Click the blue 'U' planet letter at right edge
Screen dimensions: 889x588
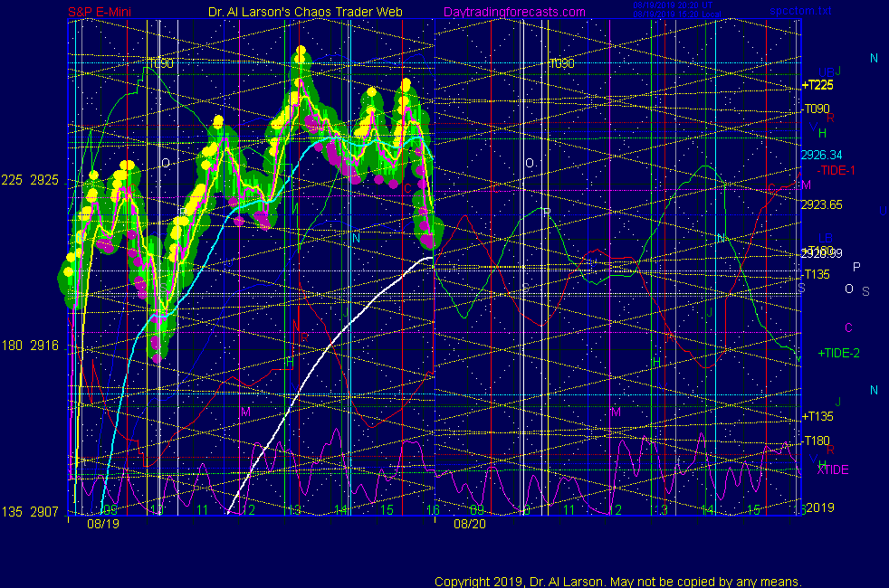coord(883,211)
